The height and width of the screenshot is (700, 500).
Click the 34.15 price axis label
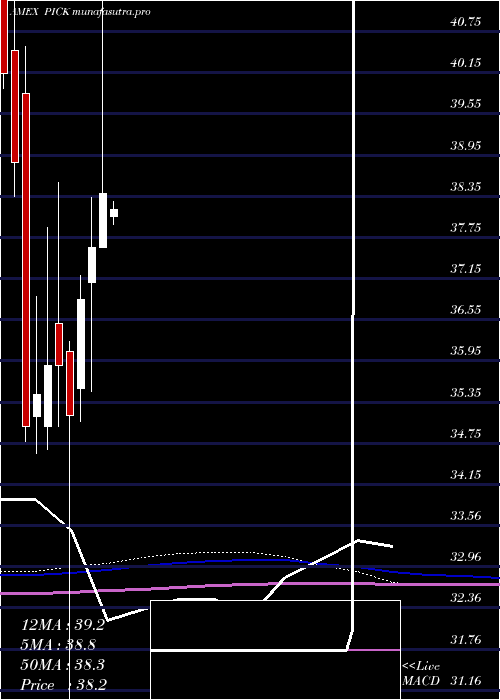click(x=466, y=475)
